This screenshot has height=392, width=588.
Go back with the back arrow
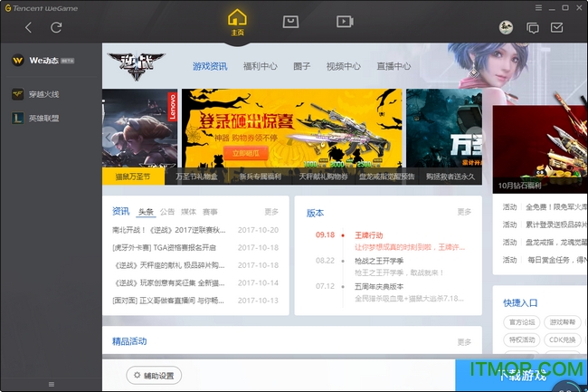28,27
